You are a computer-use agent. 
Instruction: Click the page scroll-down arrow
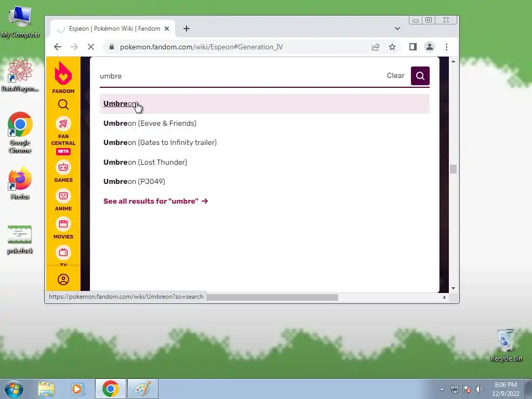pyautogui.click(x=453, y=288)
